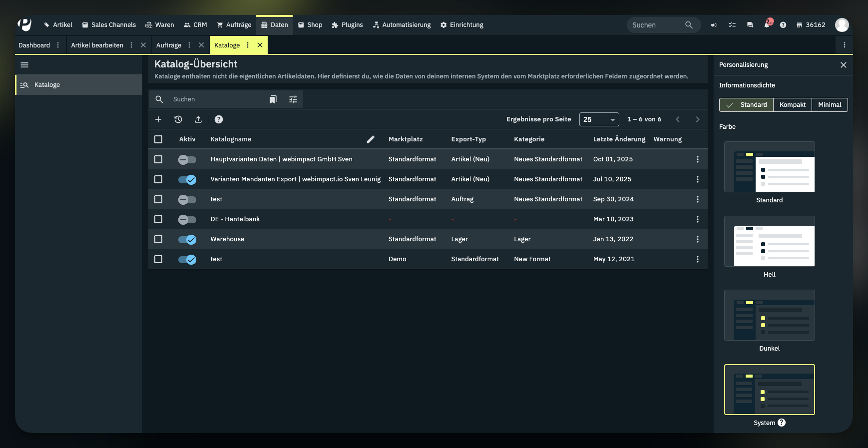The height and width of the screenshot is (448, 868).
Task: Enable the Hauptvarianten Daten catalog toggle
Action: [x=187, y=159]
